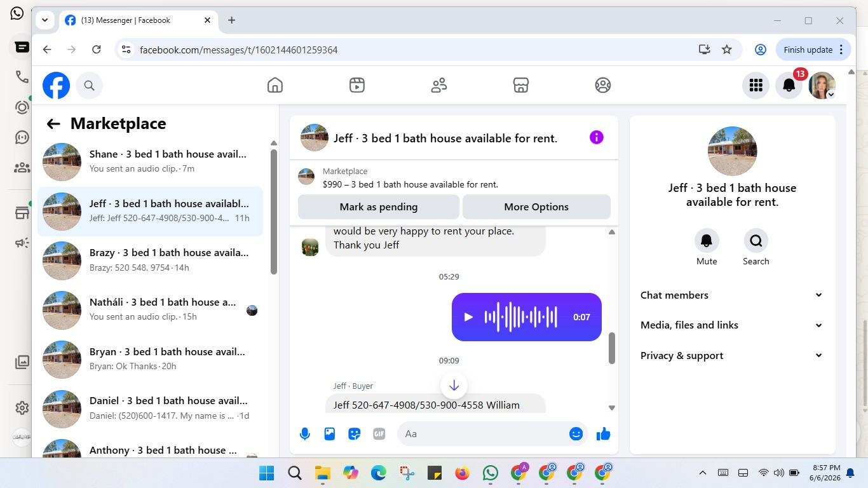
Task: Go to Facebook home via logo
Action: tap(56, 85)
